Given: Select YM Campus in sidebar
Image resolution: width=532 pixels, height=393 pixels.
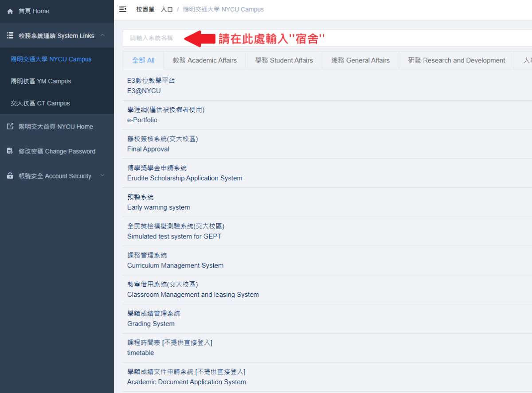Looking at the screenshot, I should coord(41,81).
